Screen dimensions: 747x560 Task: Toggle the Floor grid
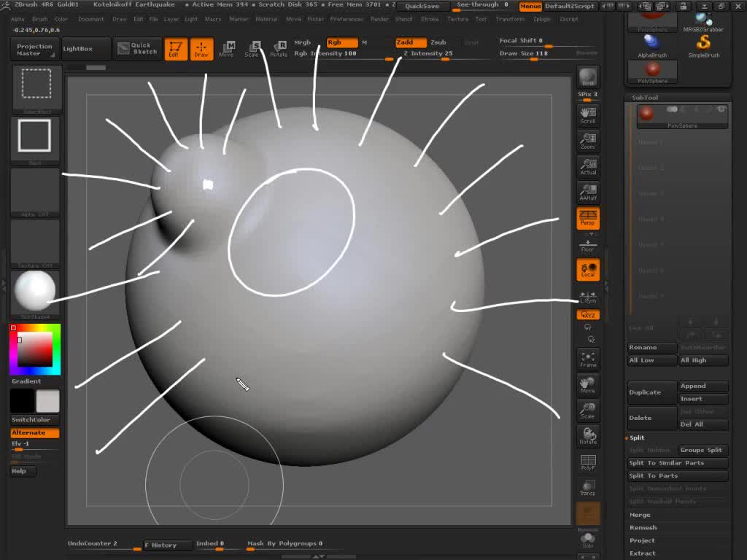point(588,245)
